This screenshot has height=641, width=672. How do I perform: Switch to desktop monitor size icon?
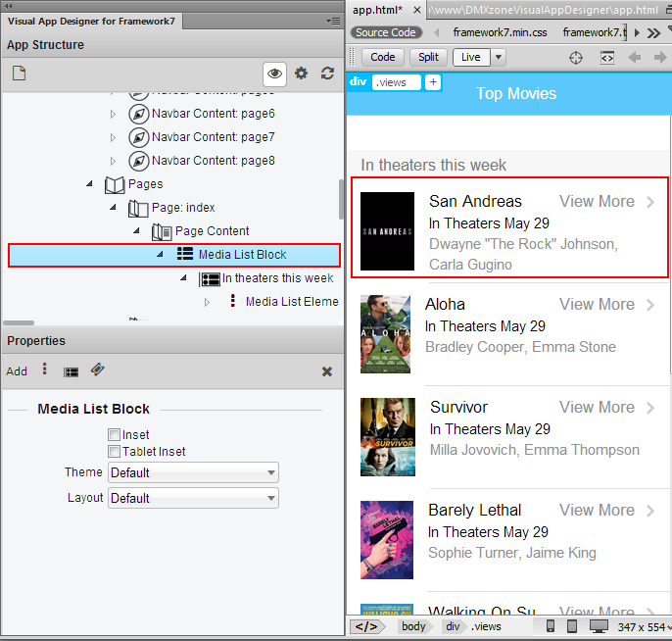[599, 626]
